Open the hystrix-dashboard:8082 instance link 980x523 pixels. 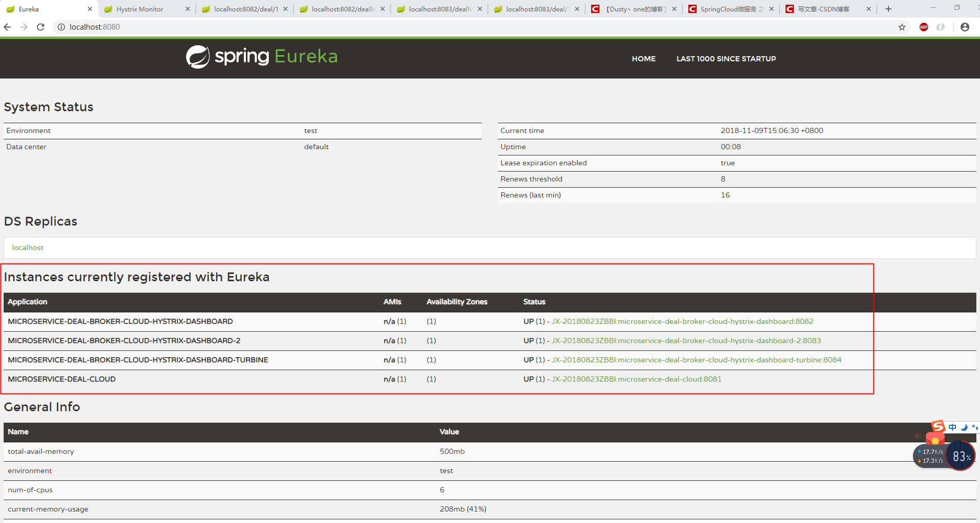tap(682, 321)
